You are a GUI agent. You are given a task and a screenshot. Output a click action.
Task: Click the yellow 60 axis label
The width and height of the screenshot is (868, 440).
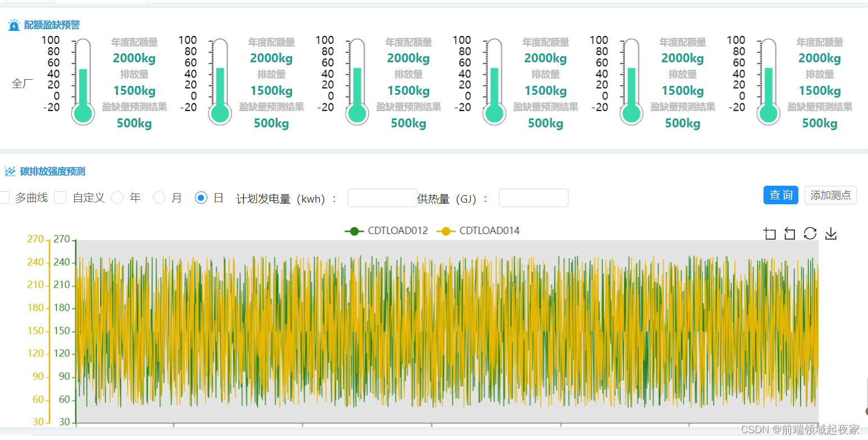tap(38, 400)
